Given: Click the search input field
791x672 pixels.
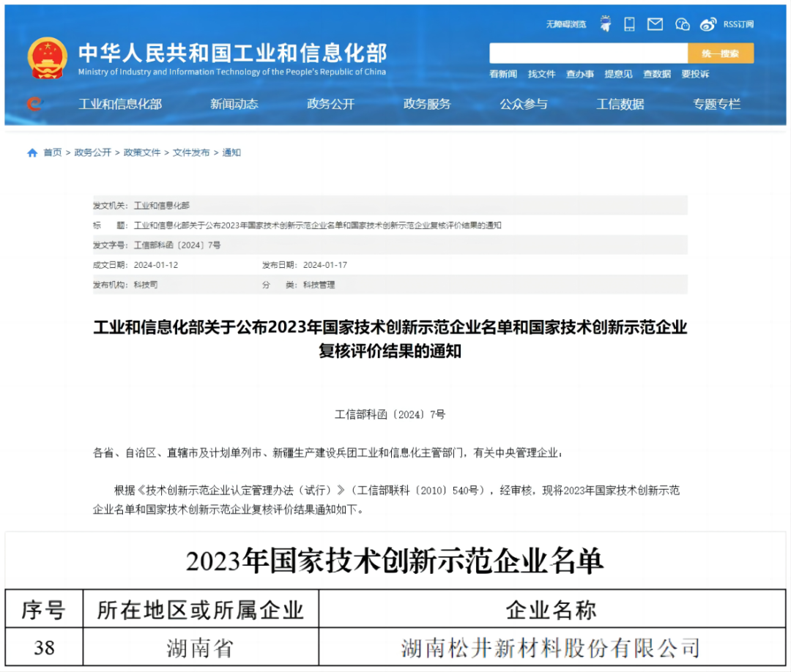Looking at the screenshot, I should click(x=588, y=53).
